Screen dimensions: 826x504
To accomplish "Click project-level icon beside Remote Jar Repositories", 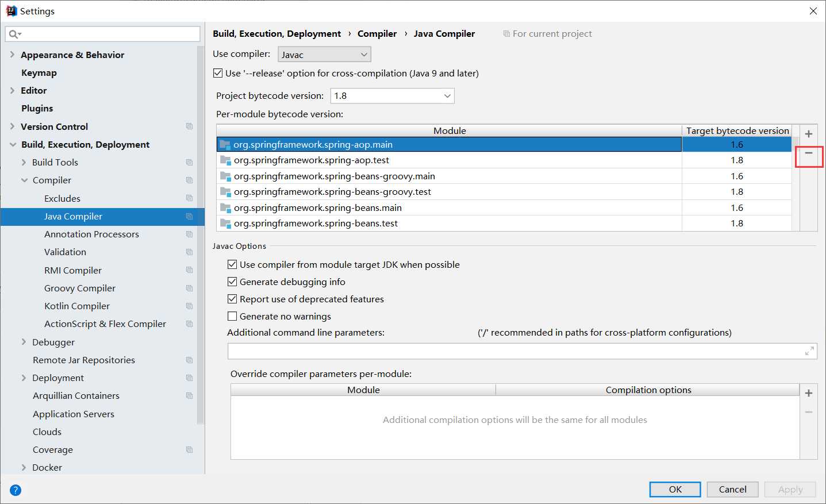I will tap(189, 360).
